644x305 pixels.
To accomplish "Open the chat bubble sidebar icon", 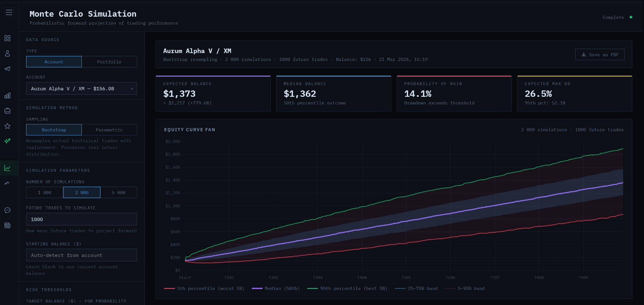I will point(8,210).
